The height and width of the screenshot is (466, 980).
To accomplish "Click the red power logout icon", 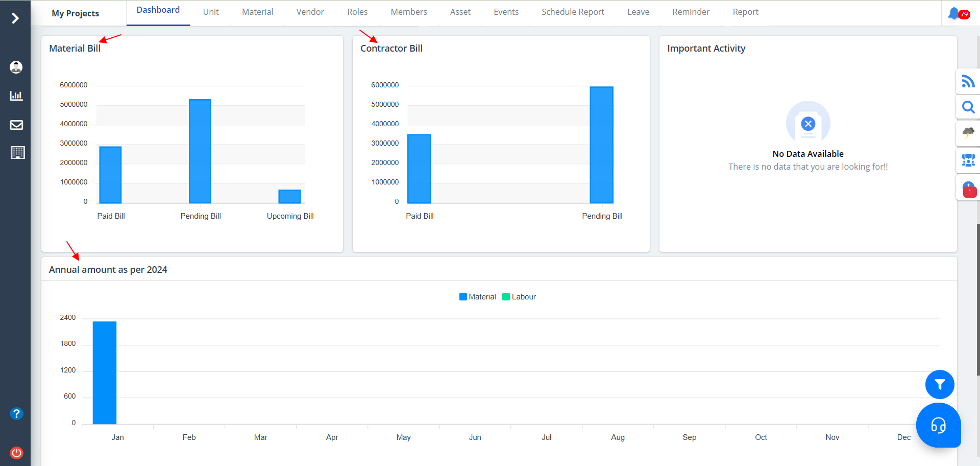I will click(16, 453).
